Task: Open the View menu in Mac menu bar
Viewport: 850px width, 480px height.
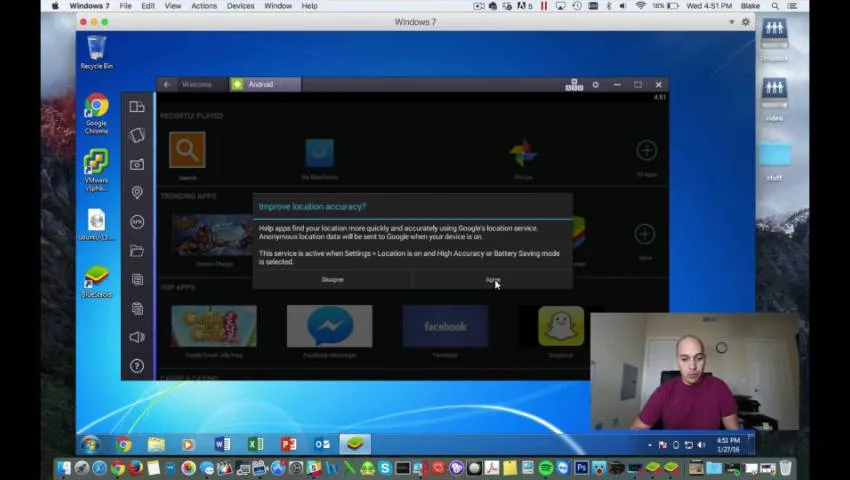Action: [x=173, y=5]
